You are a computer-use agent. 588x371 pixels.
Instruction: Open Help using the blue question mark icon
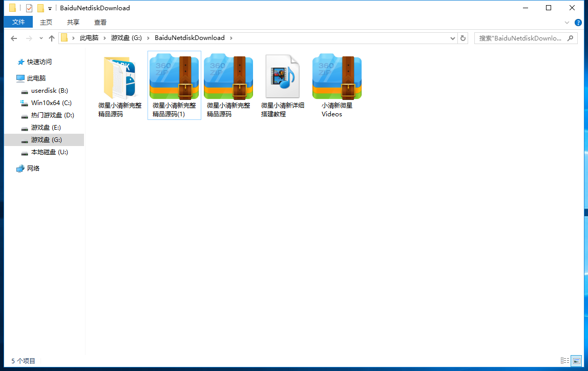coord(578,23)
